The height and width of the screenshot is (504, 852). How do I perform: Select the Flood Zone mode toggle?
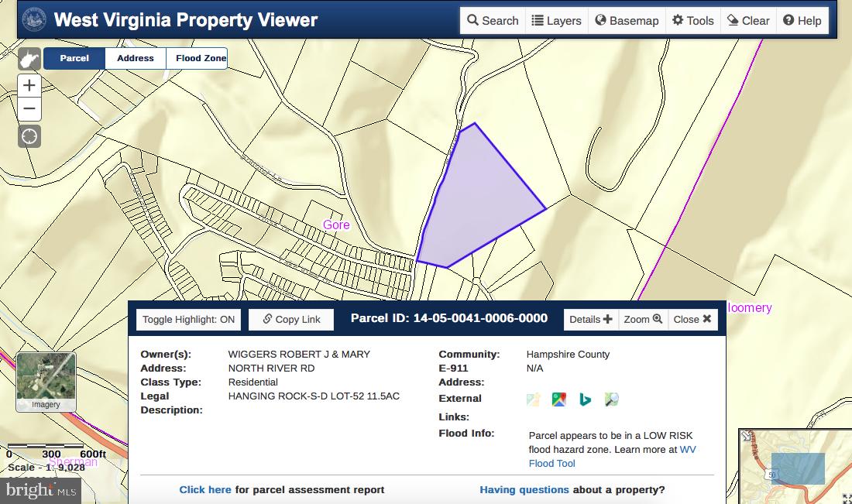pyautogui.click(x=201, y=59)
